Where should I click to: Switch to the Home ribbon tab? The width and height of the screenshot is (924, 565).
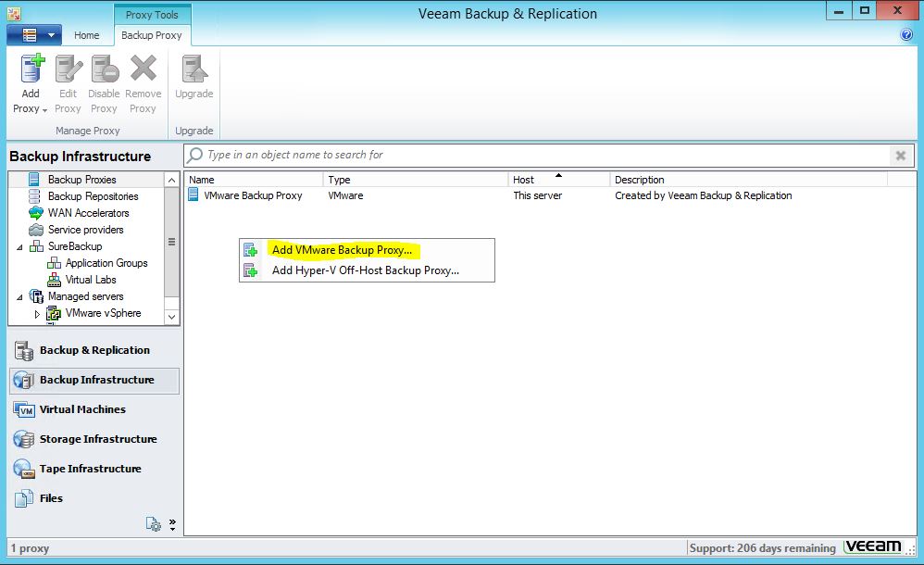pos(87,35)
